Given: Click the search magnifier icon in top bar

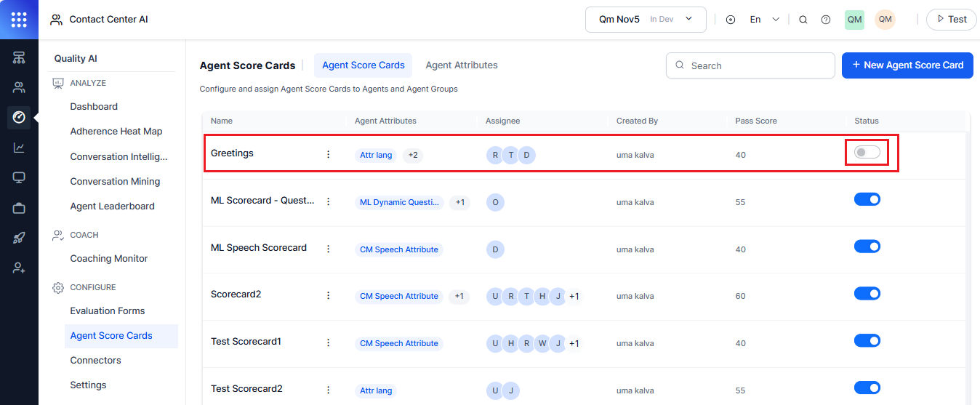Looking at the screenshot, I should pyautogui.click(x=803, y=20).
